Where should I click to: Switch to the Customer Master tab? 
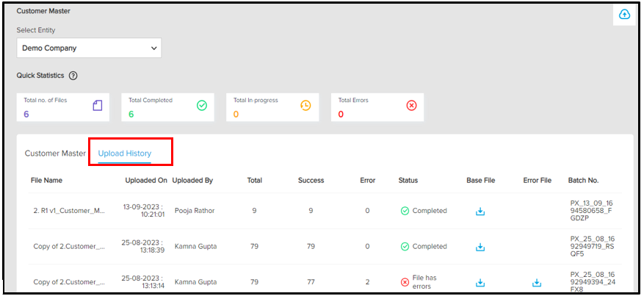tap(55, 154)
